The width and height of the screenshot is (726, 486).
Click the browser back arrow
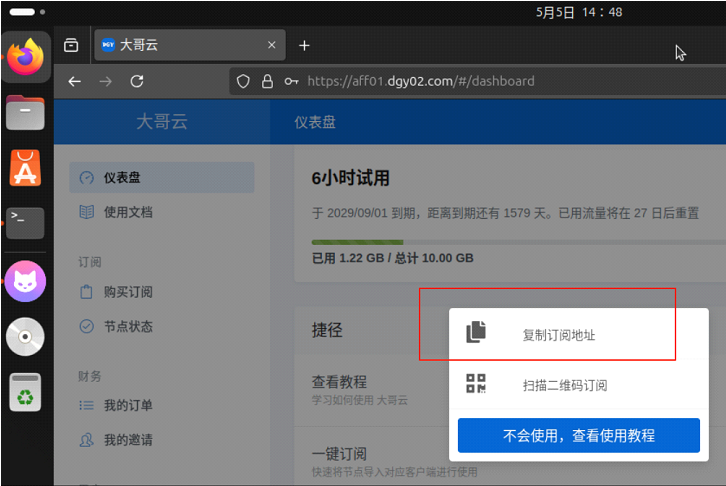tap(74, 81)
